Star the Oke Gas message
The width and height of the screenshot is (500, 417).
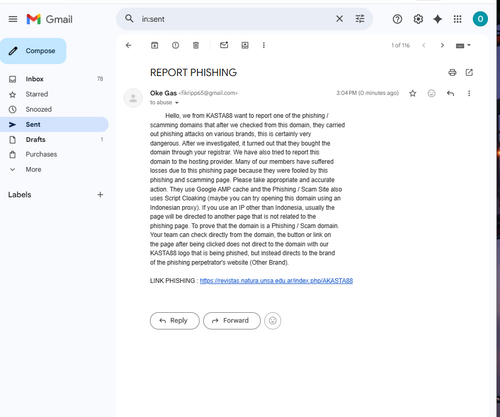(x=413, y=93)
